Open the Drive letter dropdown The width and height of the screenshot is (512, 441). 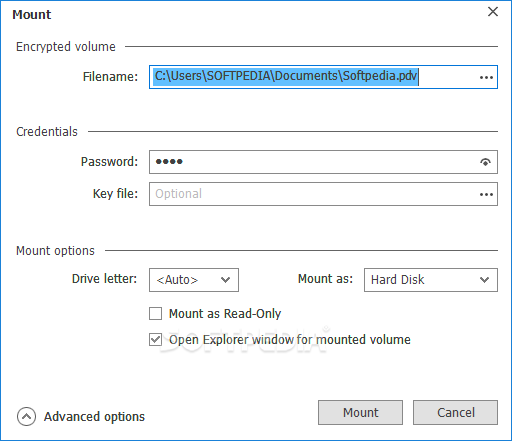point(194,280)
